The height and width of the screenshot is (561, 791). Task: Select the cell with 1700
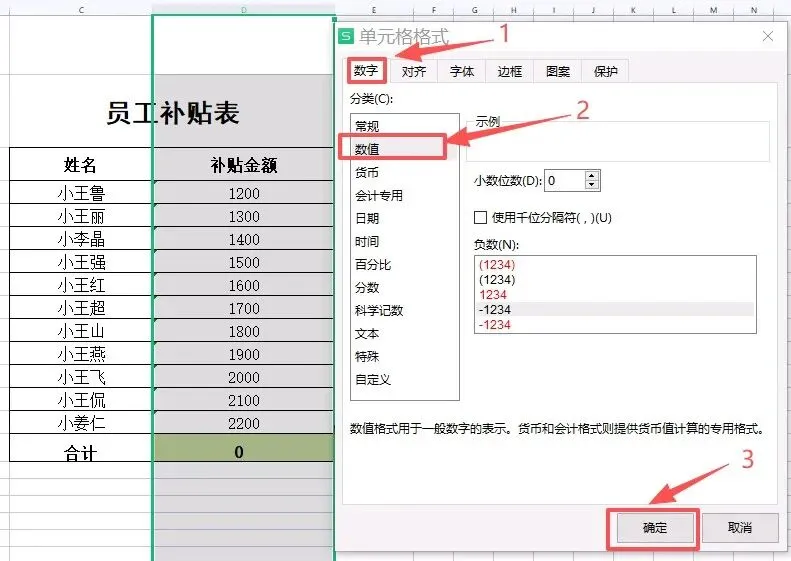coord(244,308)
